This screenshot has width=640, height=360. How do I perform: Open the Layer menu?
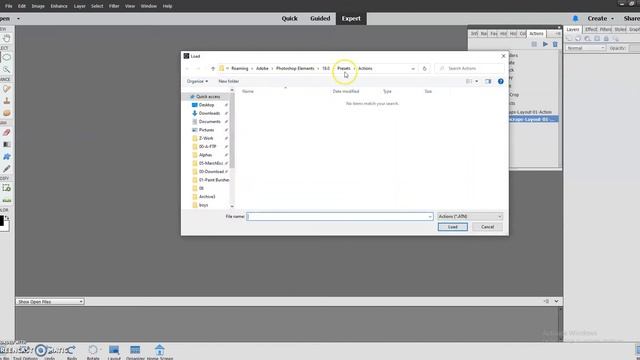[x=80, y=6]
